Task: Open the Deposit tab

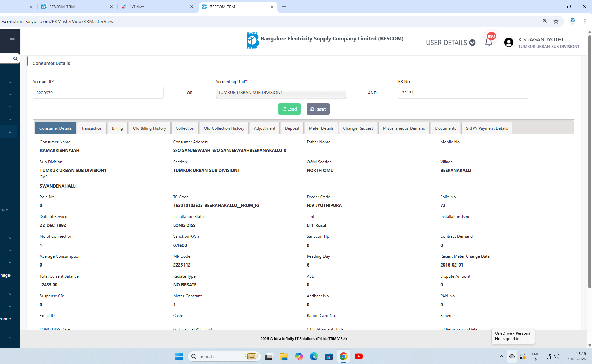Action: point(292,128)
